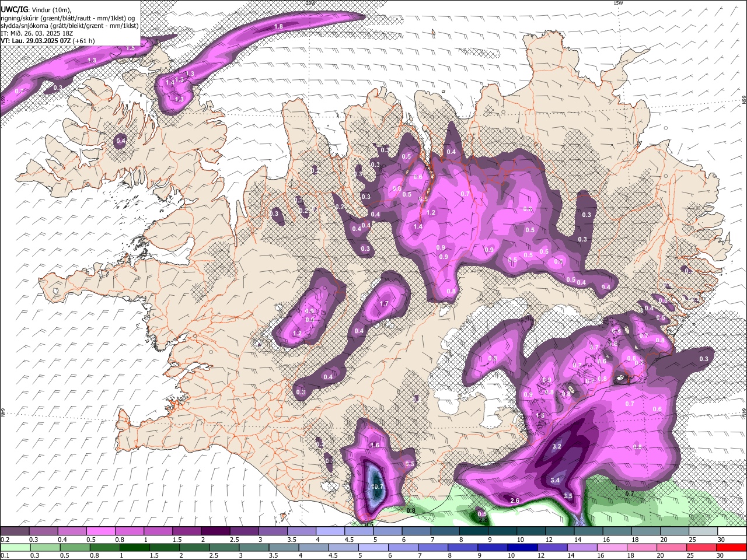
Task: Click the black '0.8' rain value
Action: [x=411, y=510]
